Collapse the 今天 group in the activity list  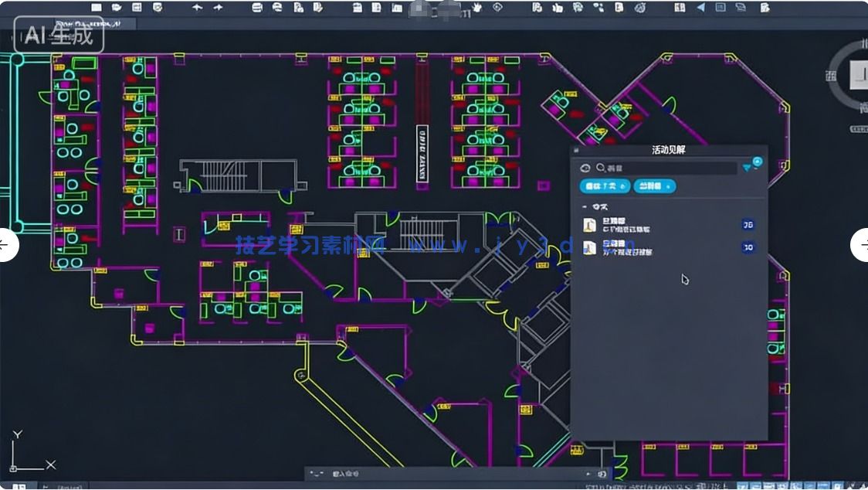tap(585, 206)
